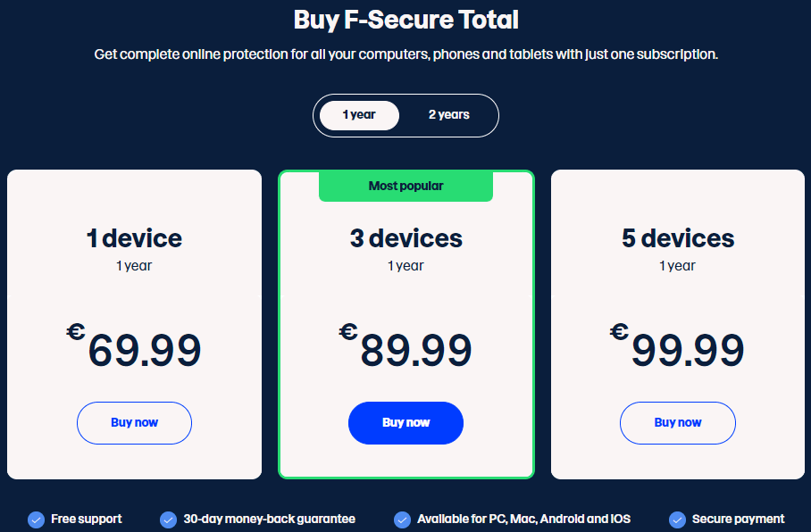Click the Free support checkmark icon
The width and height of the screenshot is (811, 532).
click(x=37, y=520)
